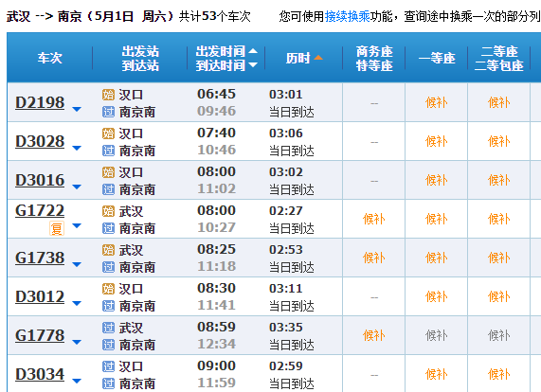
Task: Click the 复 icon under G1722
Action: point(57,228)
